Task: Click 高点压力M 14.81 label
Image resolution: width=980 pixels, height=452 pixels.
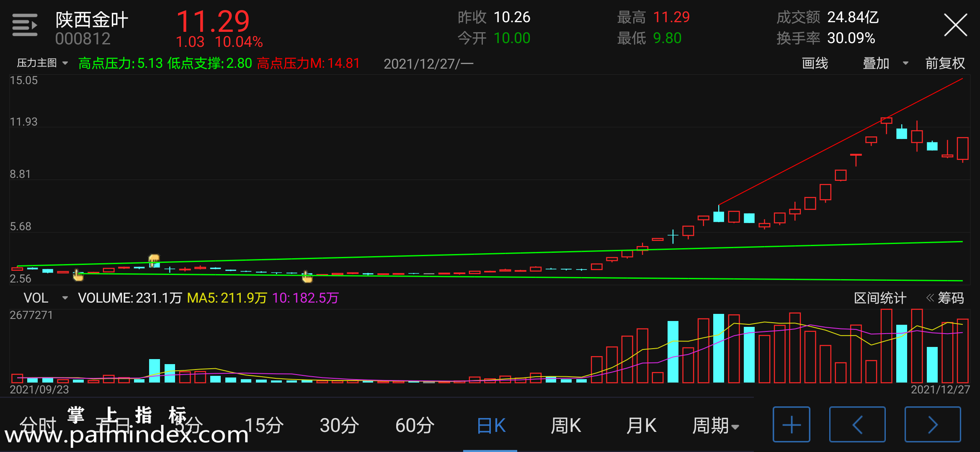Action: coord(308,63)
